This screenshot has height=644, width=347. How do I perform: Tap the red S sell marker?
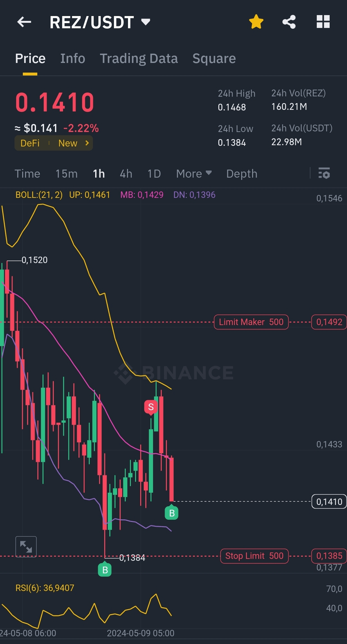coord(151,407)
